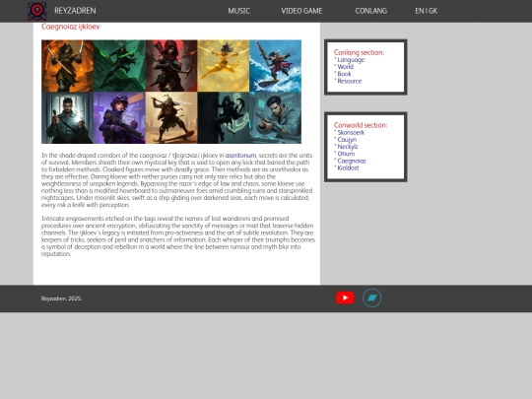Click the desert hoverboard rider thumbnail
This screenshot has width=532, height=399.
[x=171, y=118]
